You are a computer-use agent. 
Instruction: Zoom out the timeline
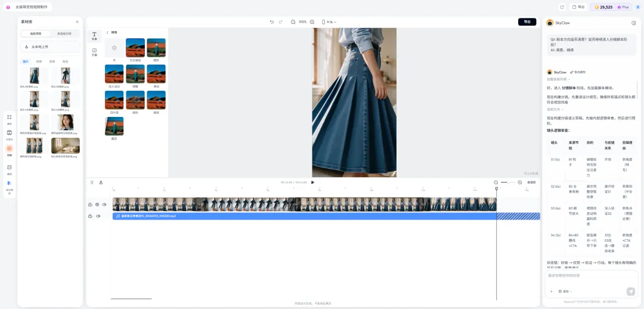tap(496, 182)
